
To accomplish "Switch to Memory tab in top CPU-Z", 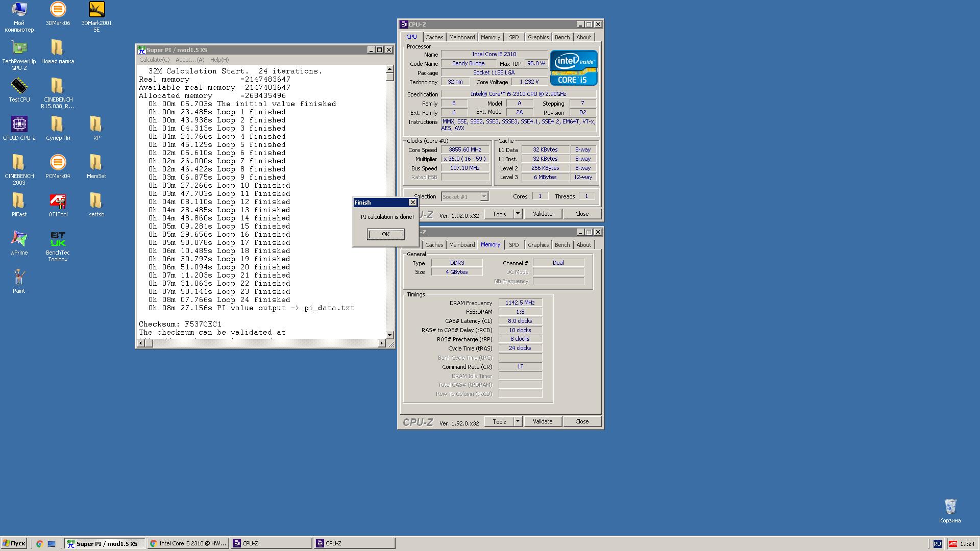I will coord(491,37).
